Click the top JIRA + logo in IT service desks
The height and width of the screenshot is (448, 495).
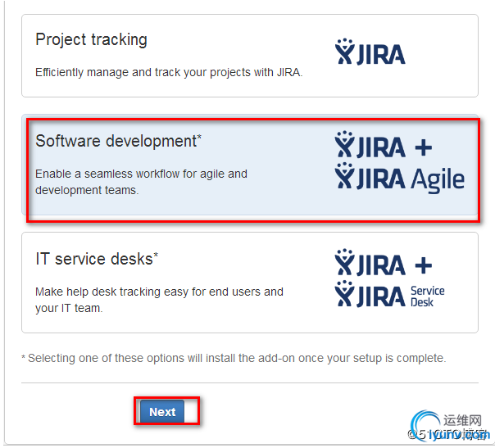(384, 262)
